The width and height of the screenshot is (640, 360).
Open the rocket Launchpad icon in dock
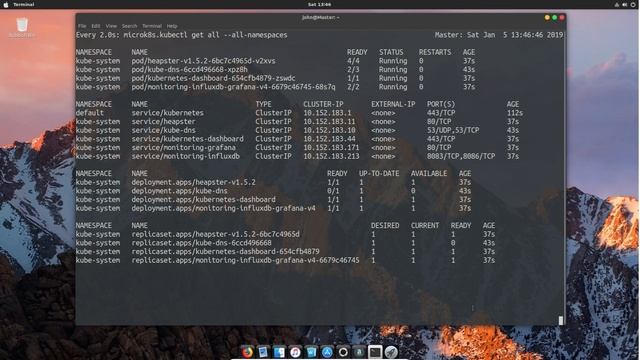391,352
